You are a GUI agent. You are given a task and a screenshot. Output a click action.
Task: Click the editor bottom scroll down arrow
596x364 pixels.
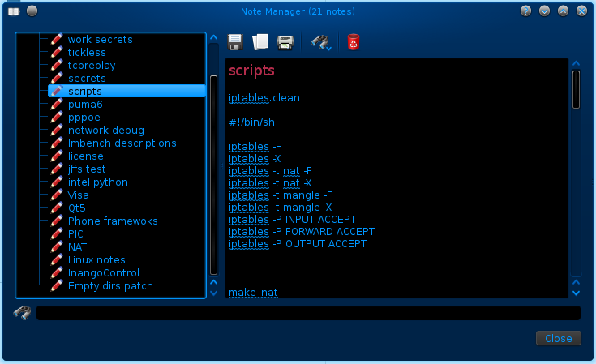pyautogui.click(x=577, y=293)
